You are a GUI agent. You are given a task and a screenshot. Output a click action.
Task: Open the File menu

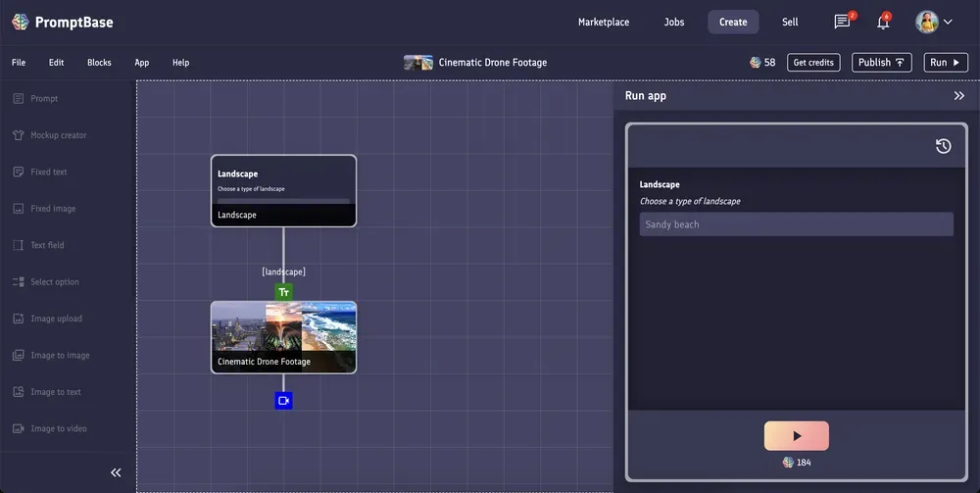click(x=19, y=63)
